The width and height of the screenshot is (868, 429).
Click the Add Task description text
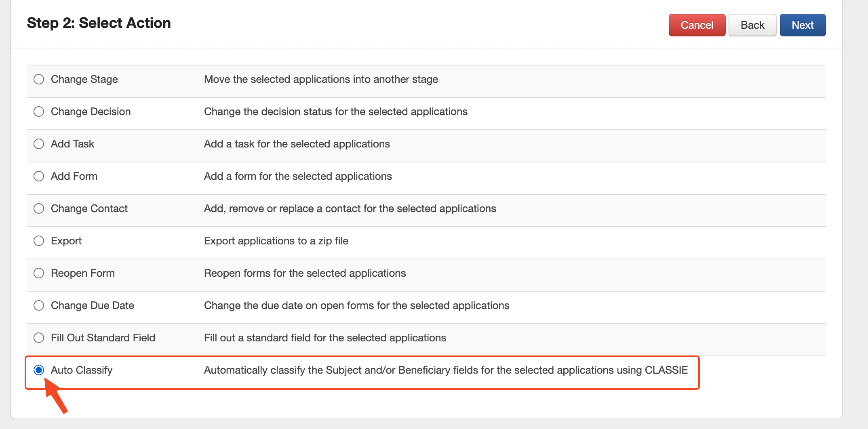297,144
